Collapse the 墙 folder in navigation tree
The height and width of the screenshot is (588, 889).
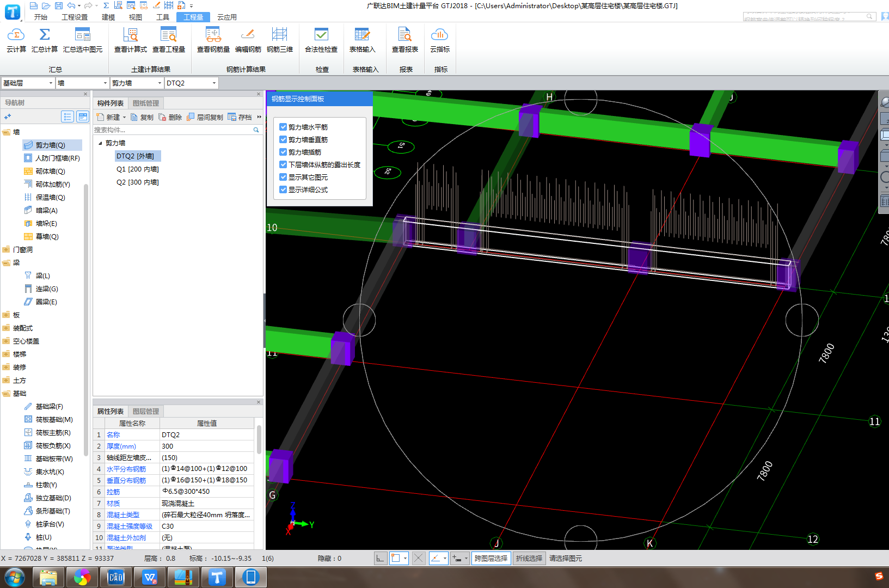click(x=6, y=132)
